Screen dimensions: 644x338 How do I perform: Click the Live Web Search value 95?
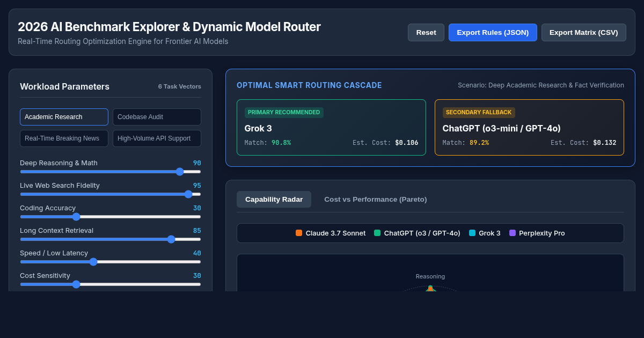pyautogui.click(x=197, y=186)
